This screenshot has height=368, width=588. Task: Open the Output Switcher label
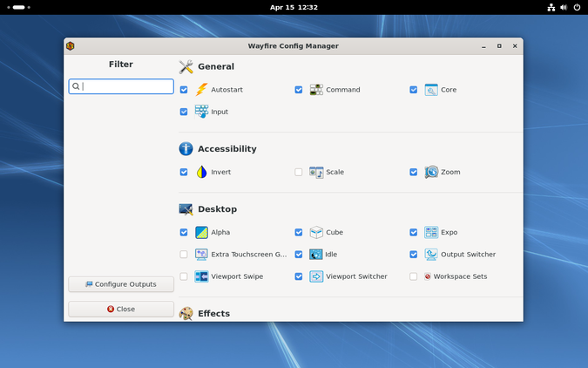(469, 255)
